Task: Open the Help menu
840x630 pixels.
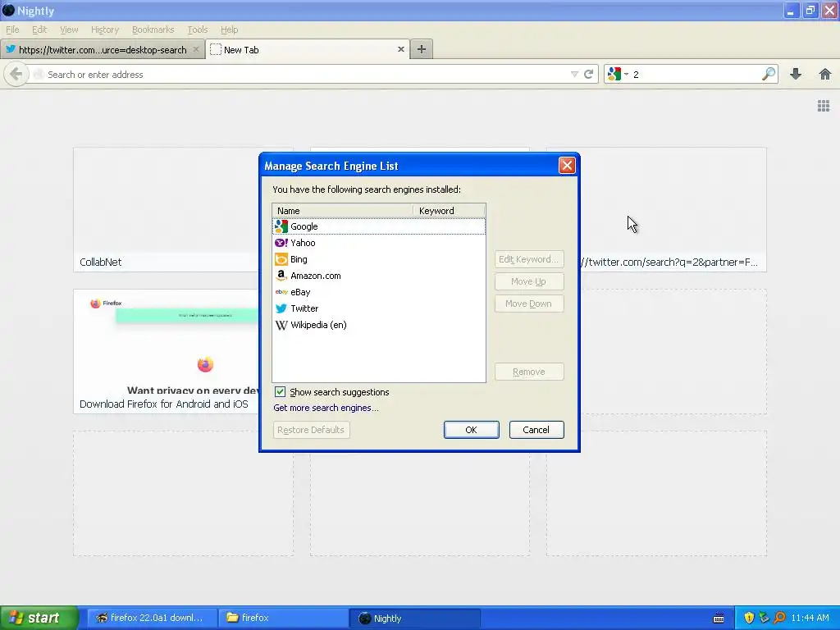Action: [x=230, y=30]
